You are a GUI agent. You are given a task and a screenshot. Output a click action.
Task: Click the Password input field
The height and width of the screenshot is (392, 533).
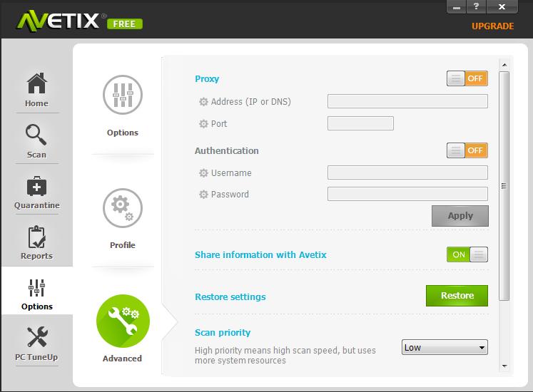[x=407, y=194]
